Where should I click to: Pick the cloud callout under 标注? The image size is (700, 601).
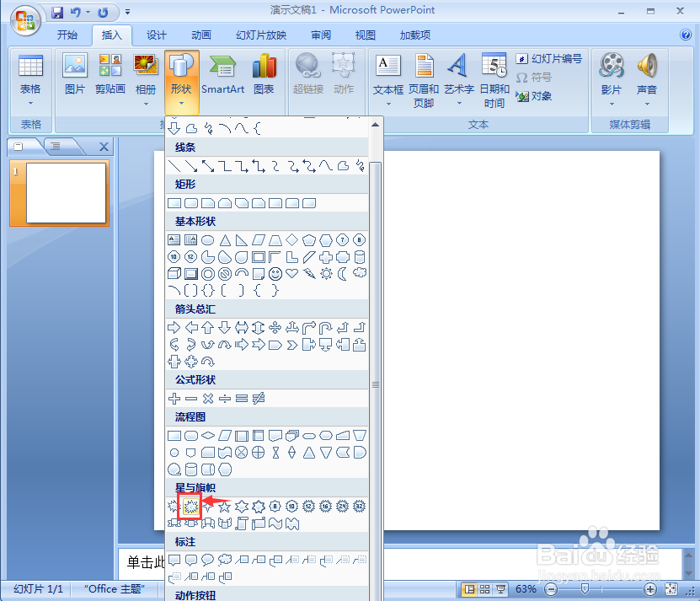pyautogui.click(x=225, y=559)
